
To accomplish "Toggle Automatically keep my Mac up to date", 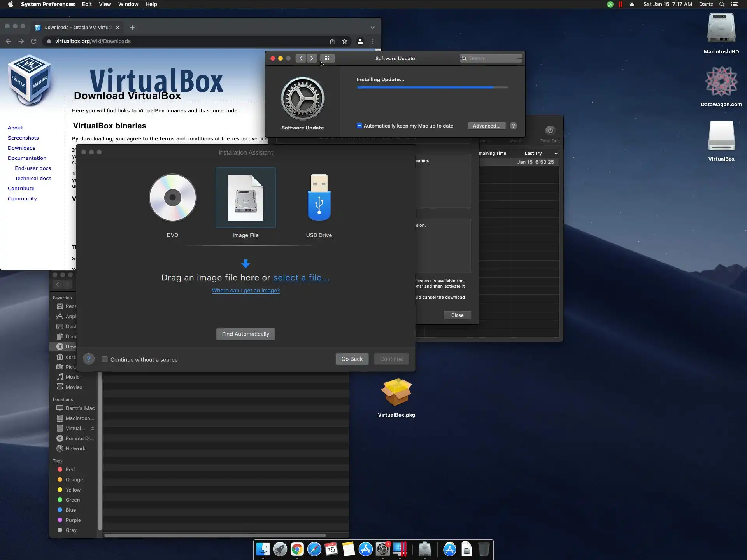I will [359, 126].
